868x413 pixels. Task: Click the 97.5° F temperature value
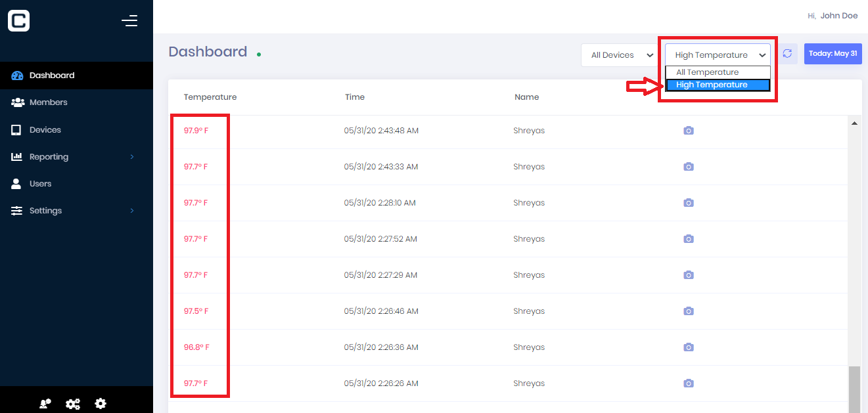(x=196, y=311)
